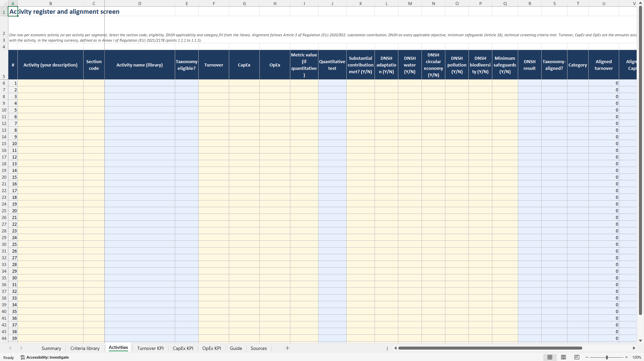Switch to Page Break Preview
The image size is (644, 361).
pyautogui.click(x=577, y=357)
